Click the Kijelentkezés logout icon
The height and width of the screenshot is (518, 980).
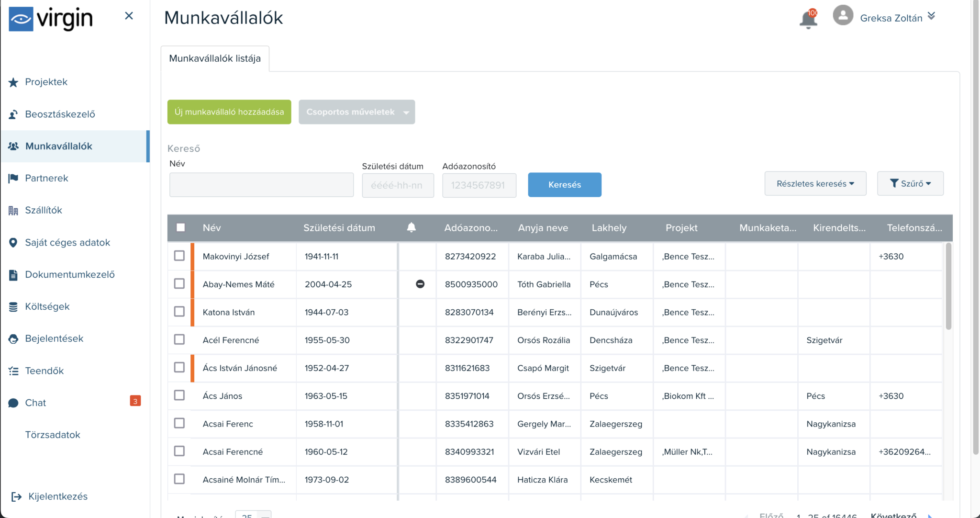coord(16,496)
